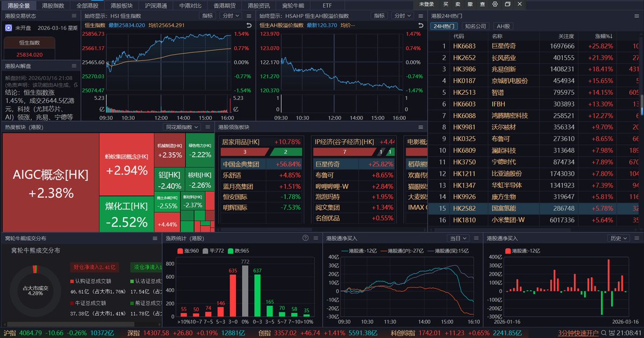The width and height of the screenshot is (644, 338).
Task: Open the 港股24H热门 panel menu icon
Action: click(637, 16)
